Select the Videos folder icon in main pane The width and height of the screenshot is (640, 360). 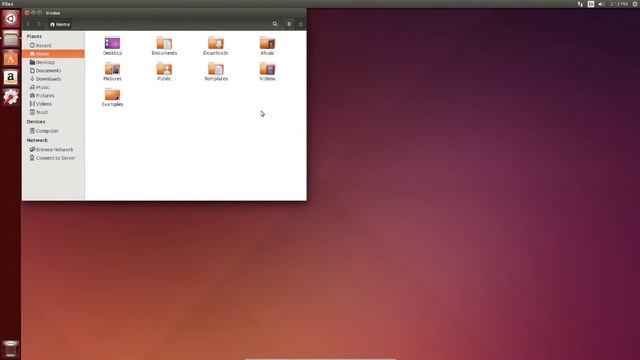pyautogui.click(x=267, y=69)
